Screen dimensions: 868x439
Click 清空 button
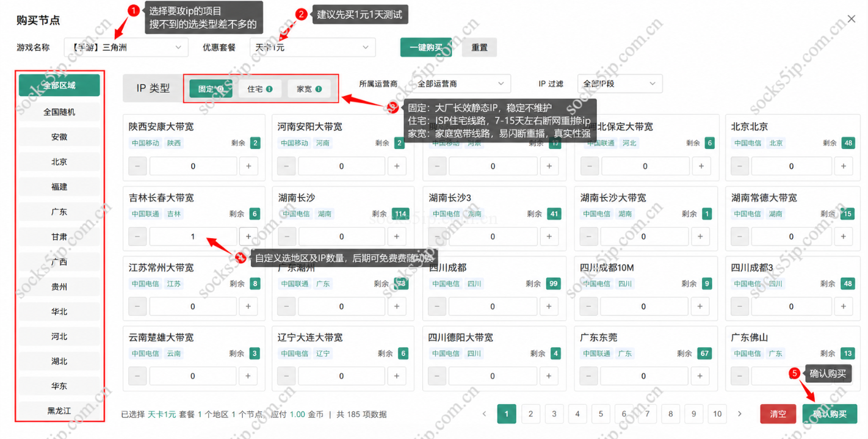coord(778,414)
